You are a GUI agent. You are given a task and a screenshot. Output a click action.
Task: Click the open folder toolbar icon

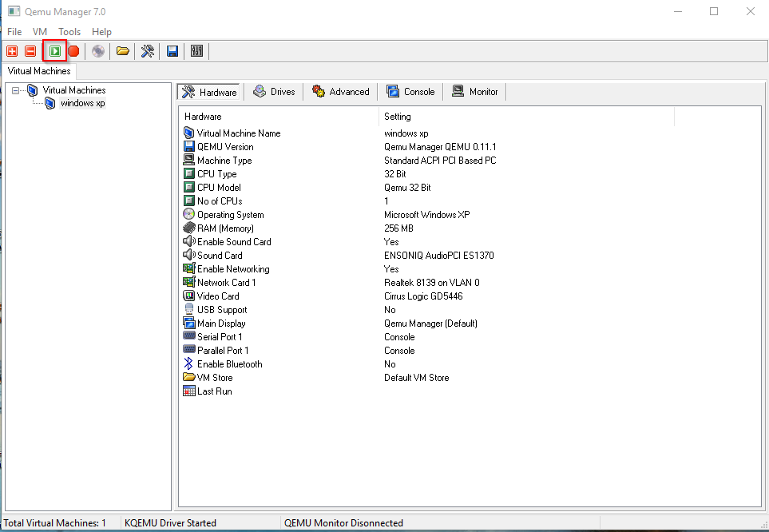[123, 51]
